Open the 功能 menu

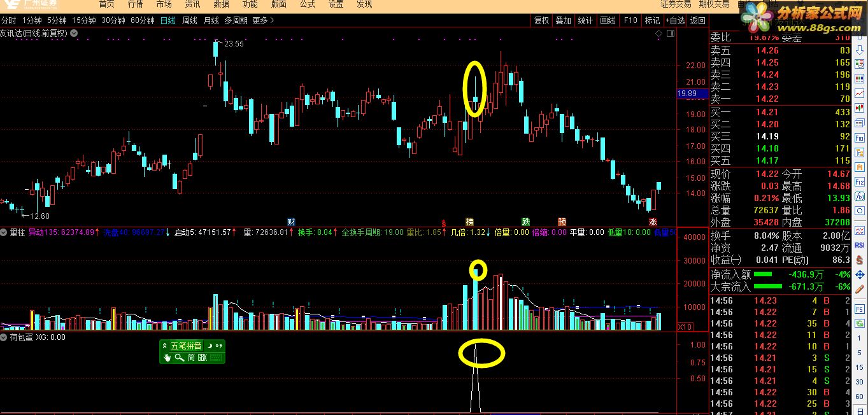250,4
